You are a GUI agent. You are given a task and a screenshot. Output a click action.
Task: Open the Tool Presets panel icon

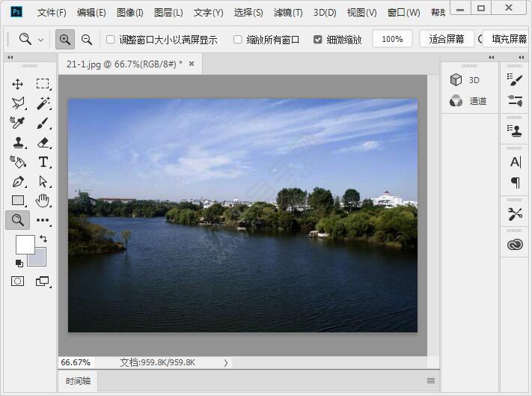click(x=515, y=214)
